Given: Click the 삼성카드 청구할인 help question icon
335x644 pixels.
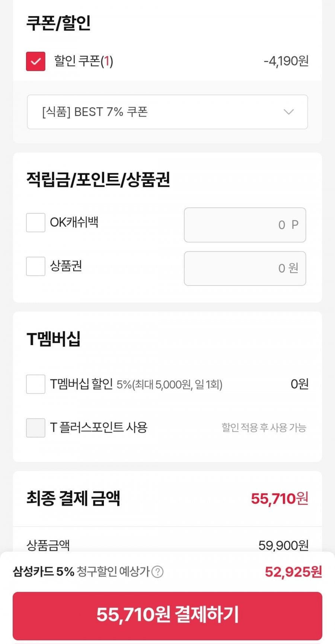Looking at the screenshot, I should 157,571.
